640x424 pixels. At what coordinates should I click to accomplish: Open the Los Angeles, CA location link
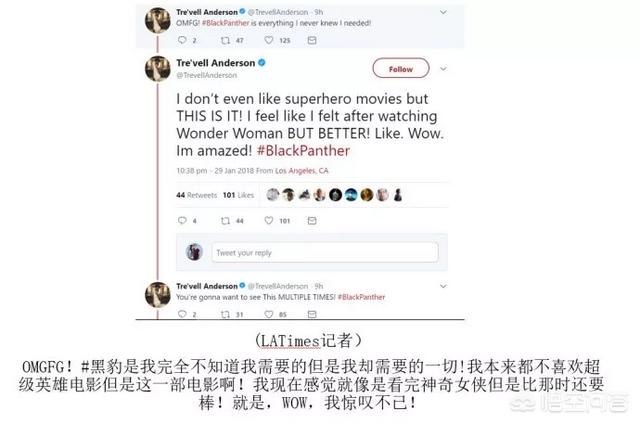pos(302,171)
